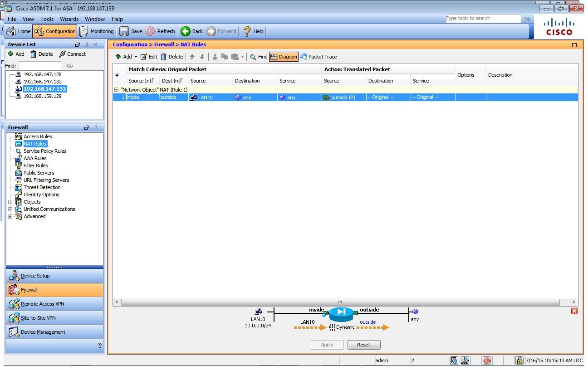588x370 pixels.
Task: Click the lock icon in status bar
Action: (519, 360)
